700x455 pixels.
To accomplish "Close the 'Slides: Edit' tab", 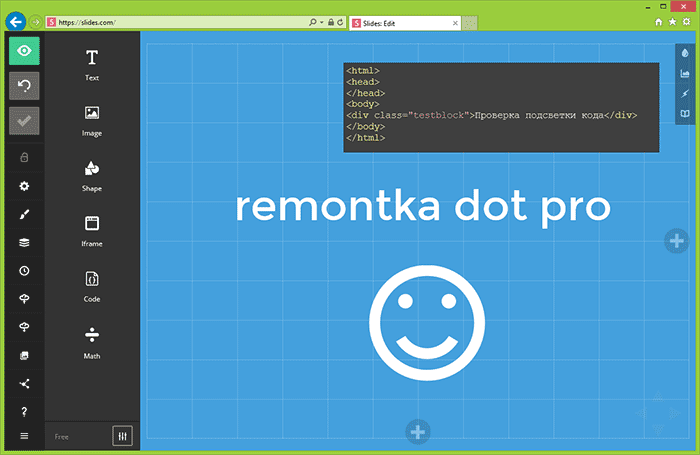I will tap(455, 23).
